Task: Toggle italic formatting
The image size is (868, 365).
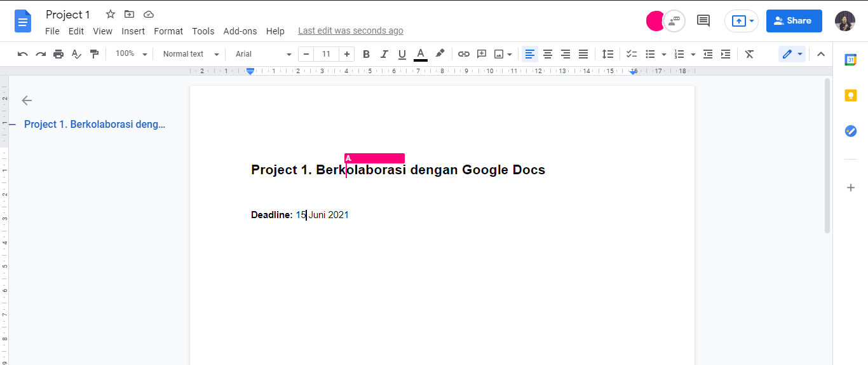Action: point(384,54)
